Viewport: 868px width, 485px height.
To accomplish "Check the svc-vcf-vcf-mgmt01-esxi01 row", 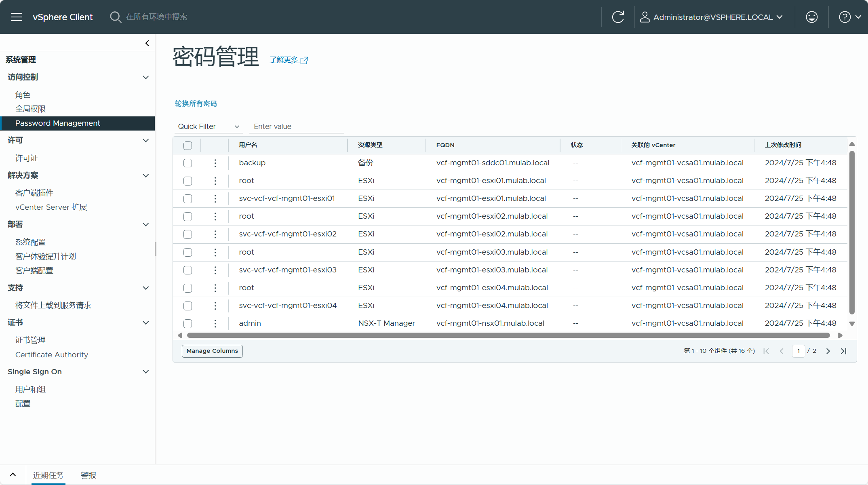I will click(x=188, y=198).
